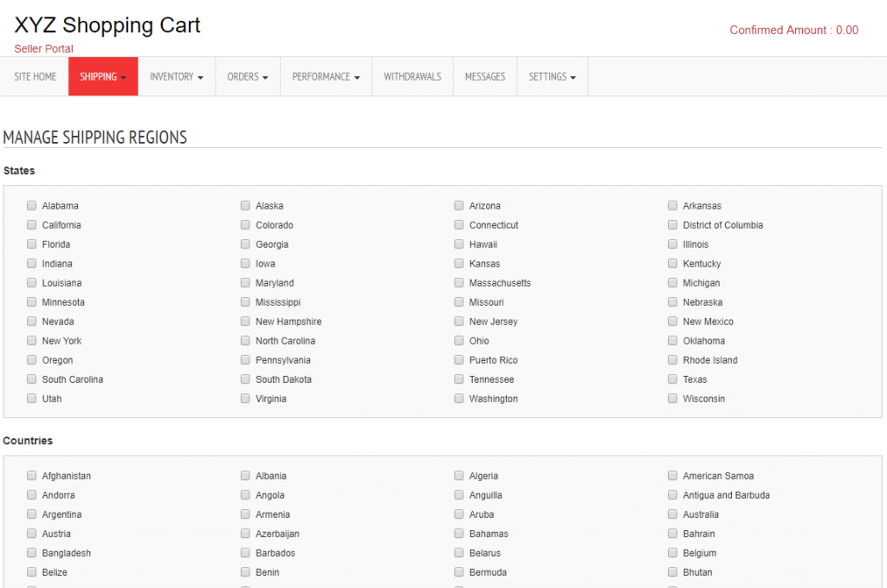Enable shipping to Argentina
Image resolution: width=887 pixels, height=588 pixels.
pos(31,514)
